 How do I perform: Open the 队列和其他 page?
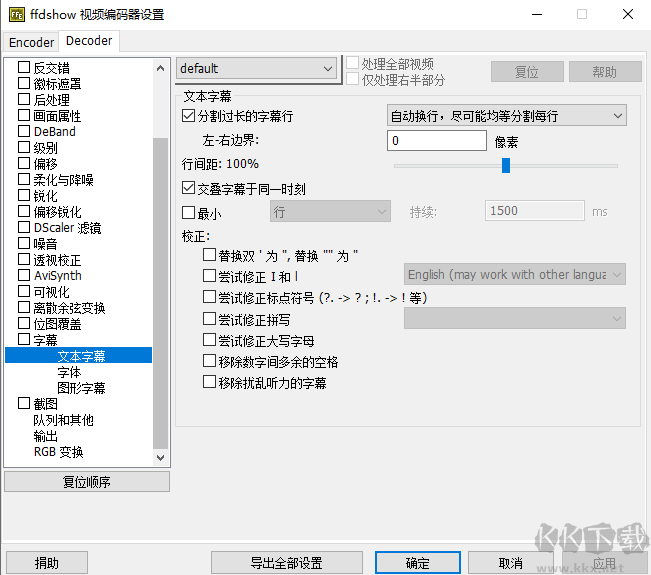[63, 420]
